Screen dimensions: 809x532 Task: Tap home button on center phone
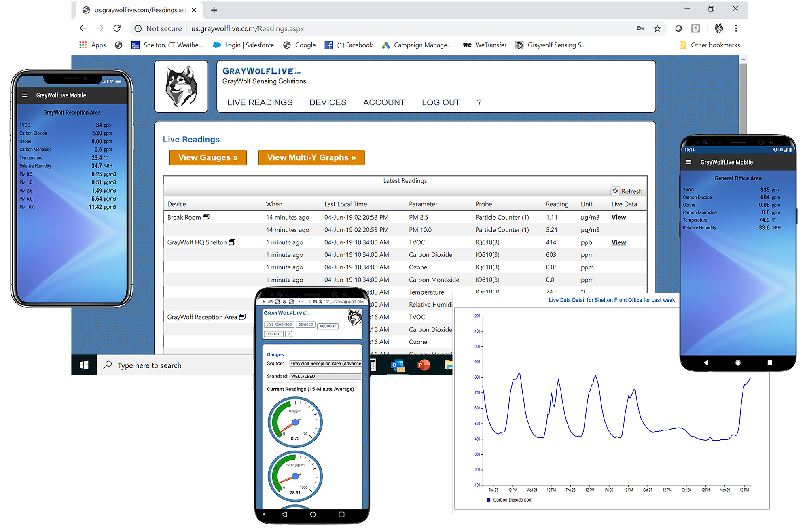pos(313,514)
